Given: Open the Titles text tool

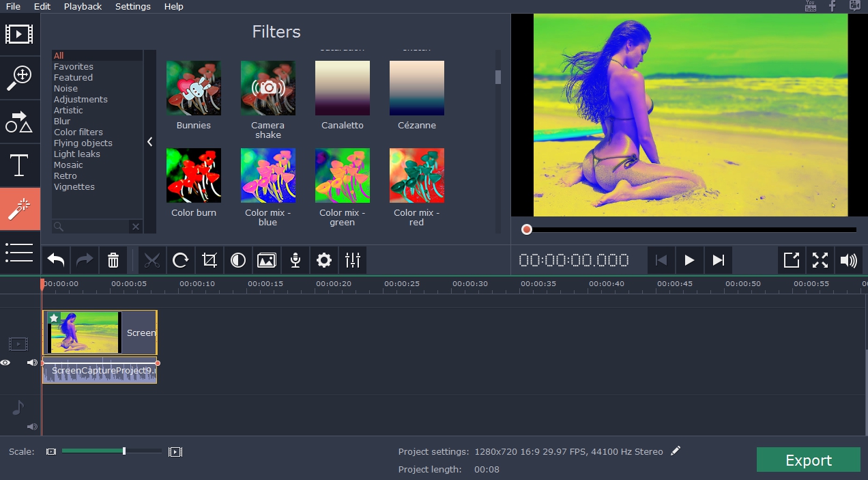Looking at the screenshot, I should click(19, 166).
